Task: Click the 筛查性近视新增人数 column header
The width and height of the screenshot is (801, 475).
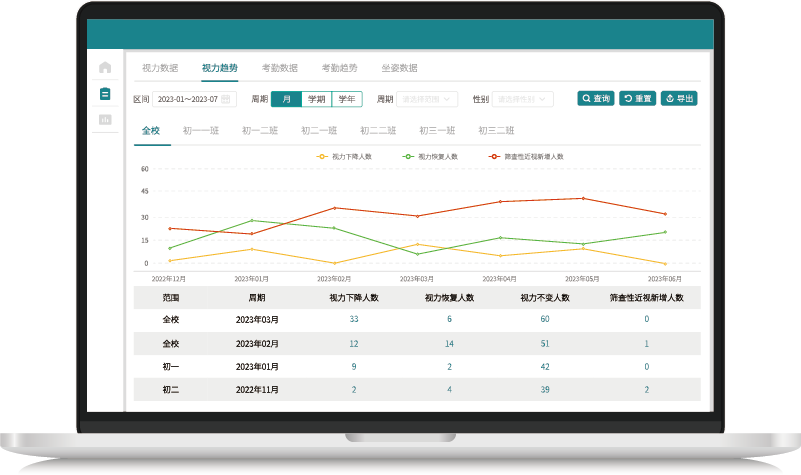Action: tap(647, 298)
